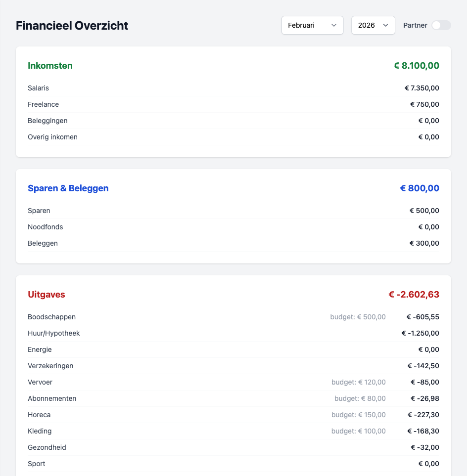Select the Overig inkomen amount € 0,00

(x=429, y=137)
